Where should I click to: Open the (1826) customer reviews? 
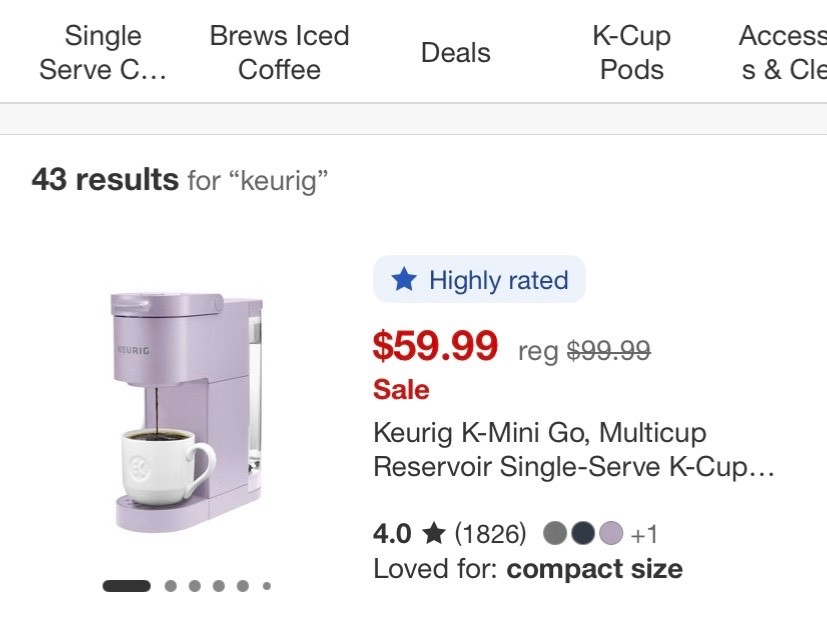pos(487,533)
